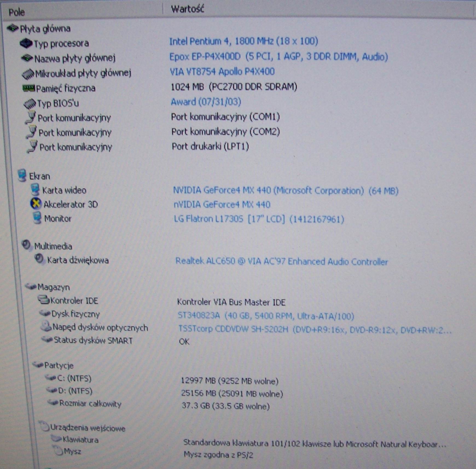
Task: Click the port icon in the COM2 row
Action: 31,132
